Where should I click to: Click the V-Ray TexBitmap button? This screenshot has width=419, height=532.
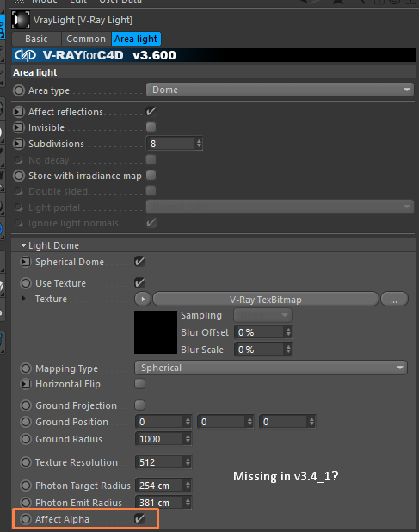pyautogui.click(x=266, y=300)
